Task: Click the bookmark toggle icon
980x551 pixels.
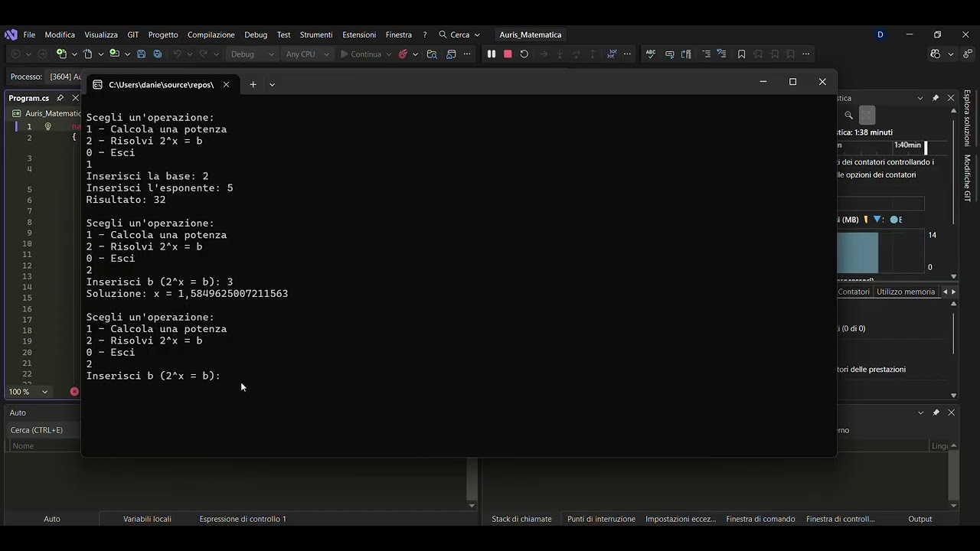Action: (741, 54)
